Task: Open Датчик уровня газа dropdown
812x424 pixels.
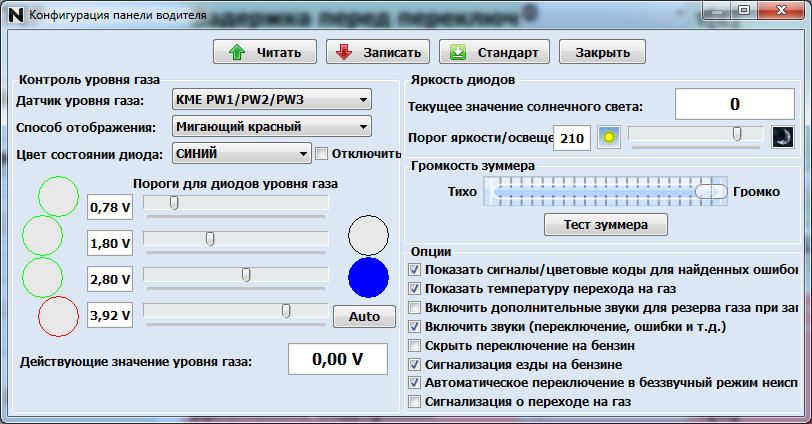Action: tap(270, 100)
